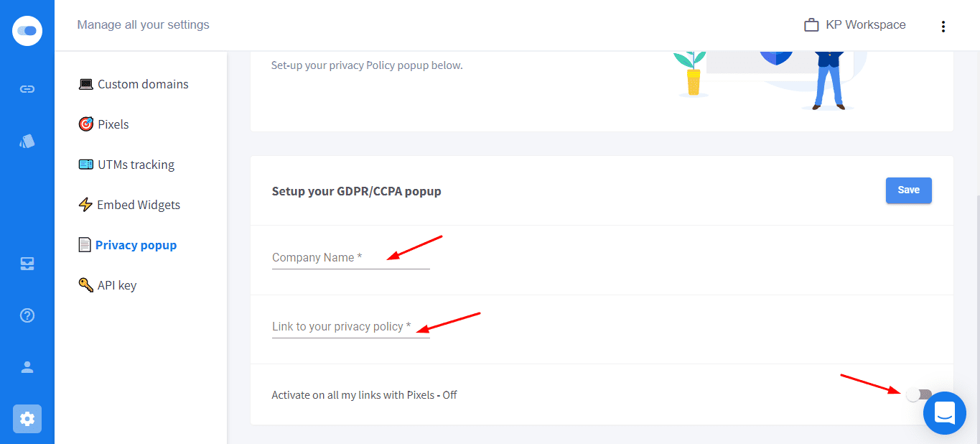980x444 pixels.
Task: Click the settings gear icon
Action: click(x=27, y=419)
